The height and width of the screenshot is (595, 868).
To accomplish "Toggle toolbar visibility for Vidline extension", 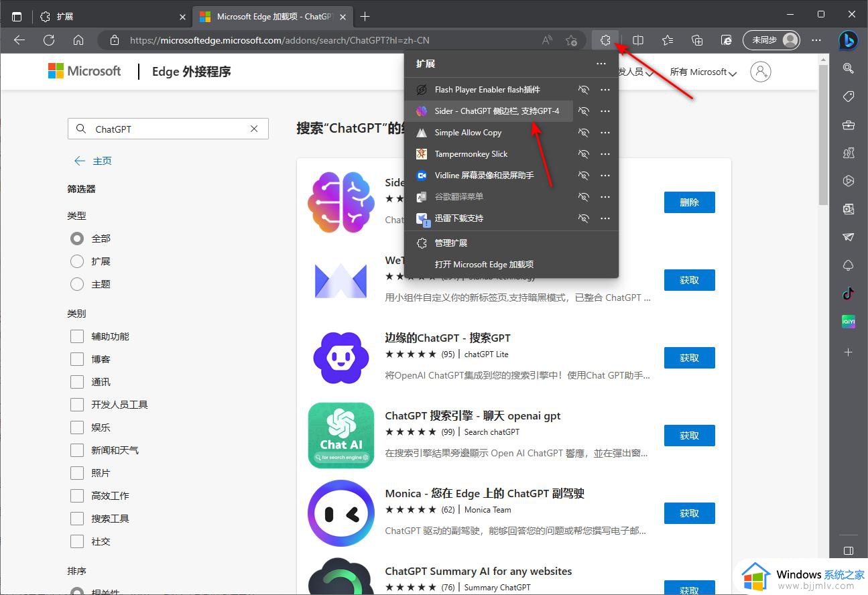I will 584,176.
